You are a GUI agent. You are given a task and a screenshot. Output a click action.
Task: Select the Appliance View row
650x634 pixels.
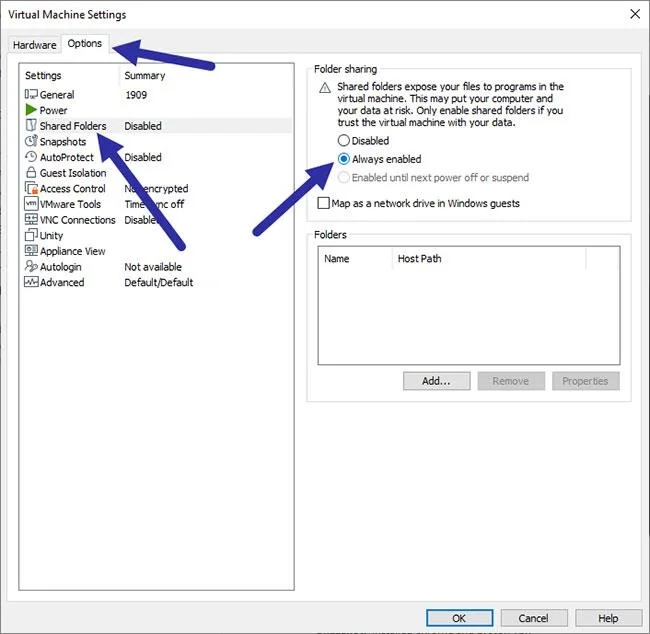coord(157,251)
